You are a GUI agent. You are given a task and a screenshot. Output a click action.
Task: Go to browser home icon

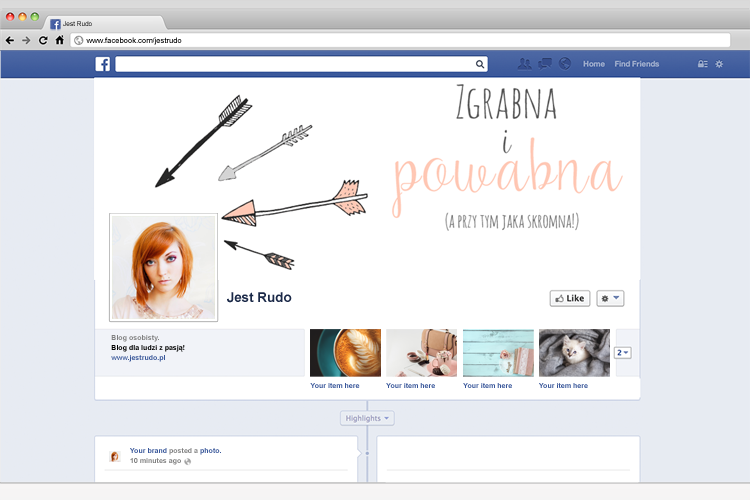point(59,40)
